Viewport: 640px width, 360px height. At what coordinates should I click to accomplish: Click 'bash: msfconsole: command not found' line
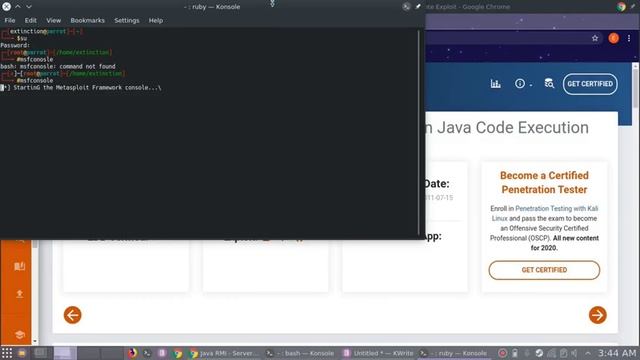pos(58,67)
